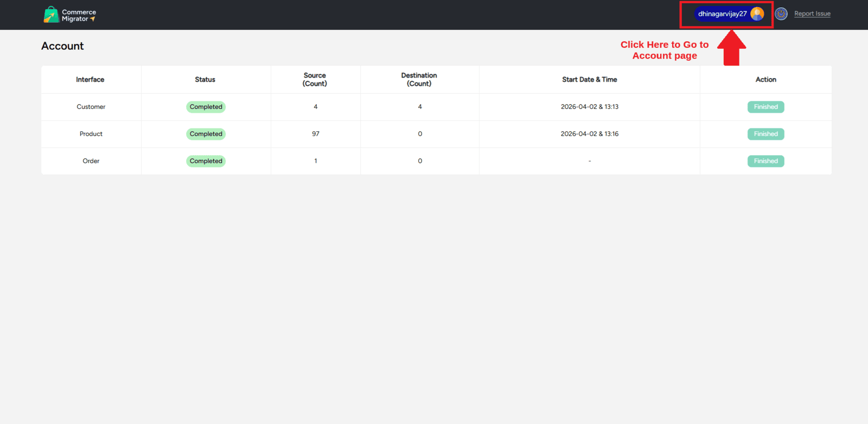
Task: Click the Status column header
Action: 205,80
